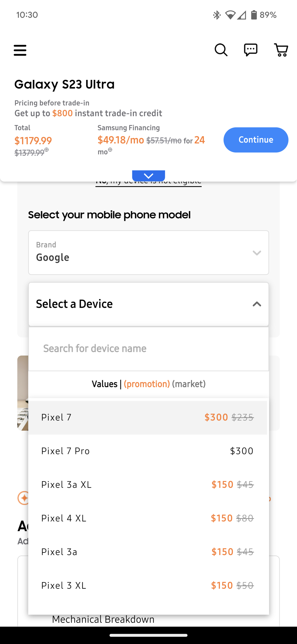Screen dimensions: 297x644
Task: Choose the Pixel 3a option
Action: [147, 552]
